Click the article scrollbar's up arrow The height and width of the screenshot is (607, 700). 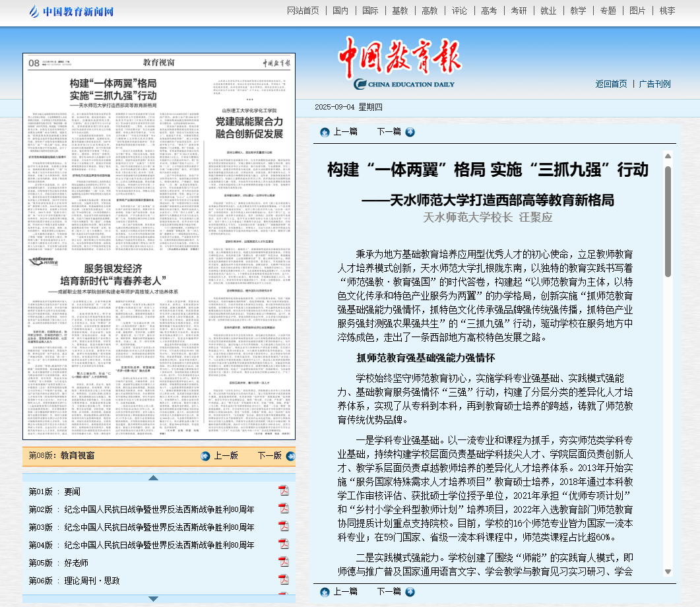(x=668, y=156)
